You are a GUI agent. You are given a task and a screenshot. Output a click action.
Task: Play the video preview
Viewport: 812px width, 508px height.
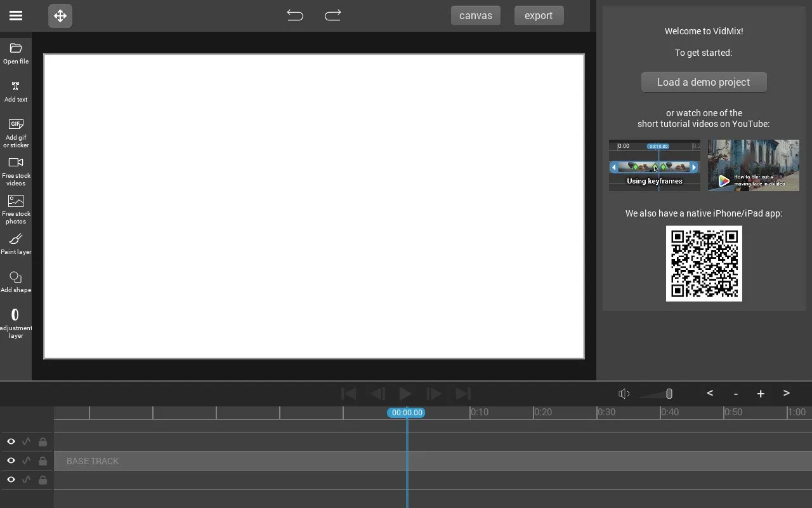tap(405, 394)
